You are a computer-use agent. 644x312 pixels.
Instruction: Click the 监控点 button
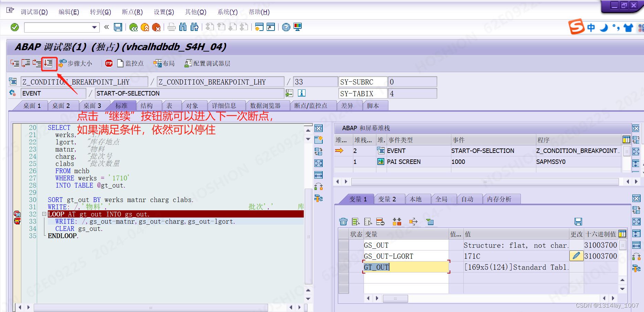pos(130,63)
